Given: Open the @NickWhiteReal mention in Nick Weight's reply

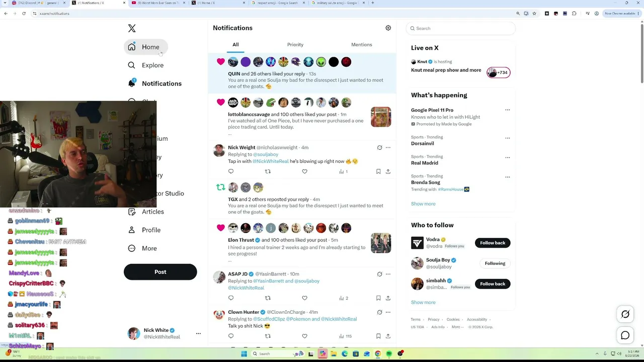Looking at the screenshot, I should [271, 161].
